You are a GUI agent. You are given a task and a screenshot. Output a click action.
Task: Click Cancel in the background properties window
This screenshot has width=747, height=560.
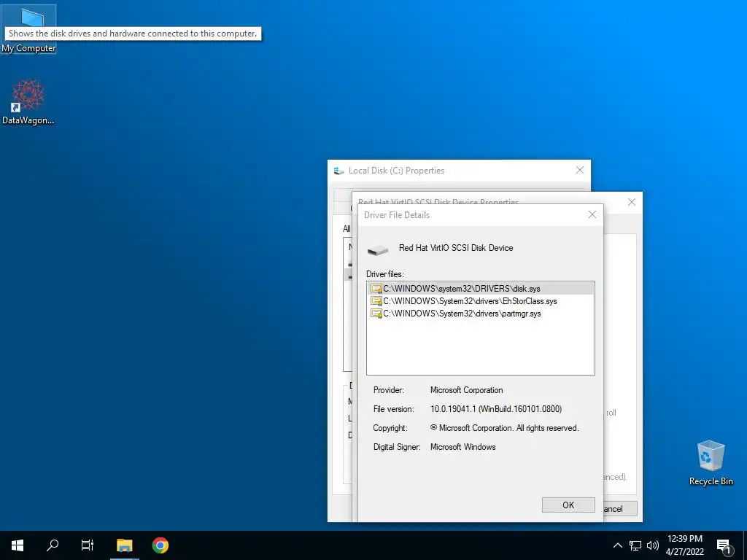click(x=619, y=508)
